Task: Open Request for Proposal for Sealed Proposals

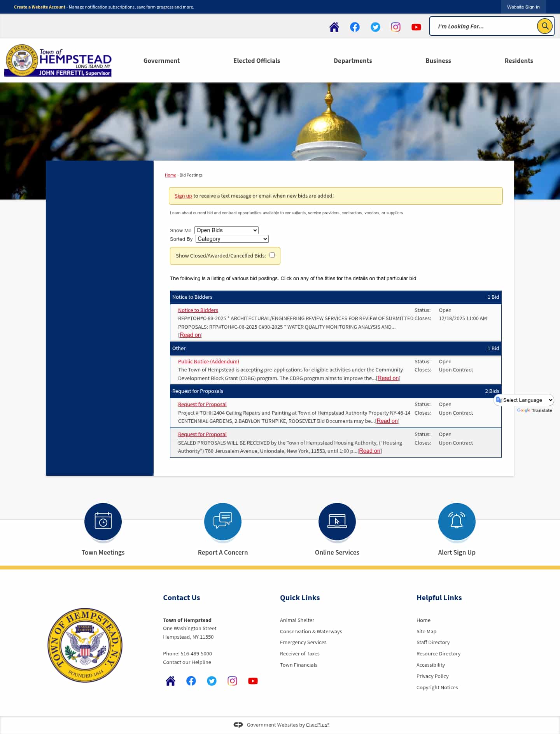Action: 202,434
